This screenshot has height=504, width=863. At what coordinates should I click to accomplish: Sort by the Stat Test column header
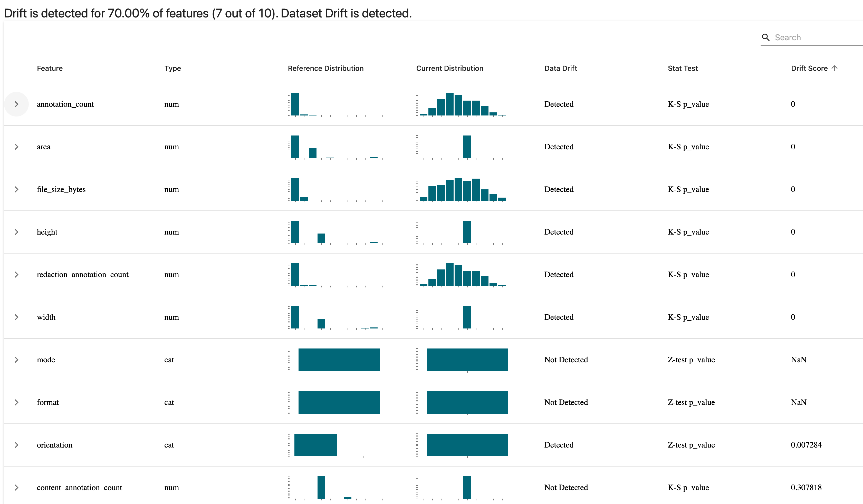pyautogui.click(x=683, y=69)
